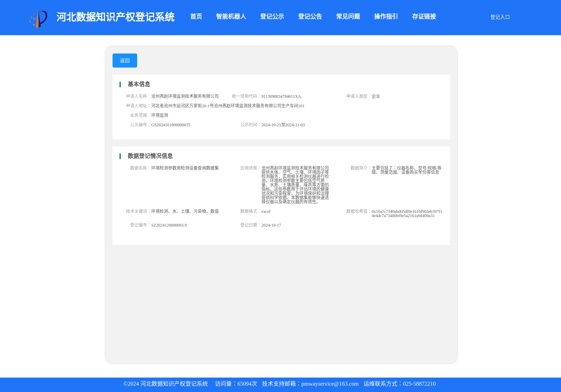Click the 登记入口 link
This screenshot has width=561, height=392.
pyautogui.click(x=500, y=17)
